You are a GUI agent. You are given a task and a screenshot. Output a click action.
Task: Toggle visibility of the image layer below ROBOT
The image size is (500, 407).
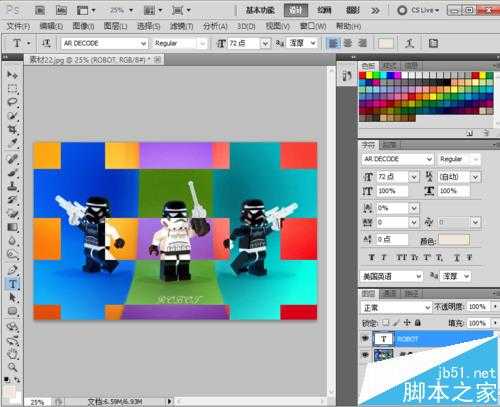(365, 355)
